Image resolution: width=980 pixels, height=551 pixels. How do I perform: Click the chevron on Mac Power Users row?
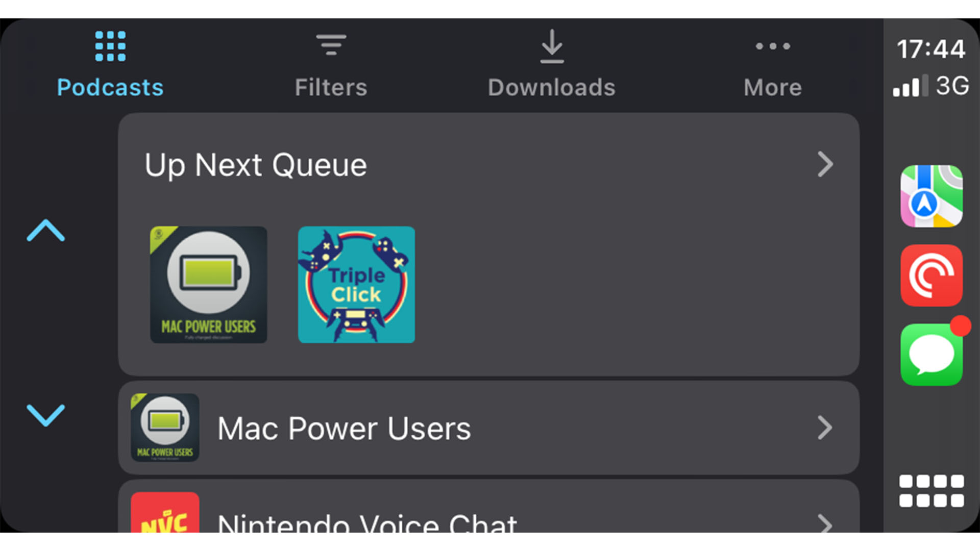point(825,428)
